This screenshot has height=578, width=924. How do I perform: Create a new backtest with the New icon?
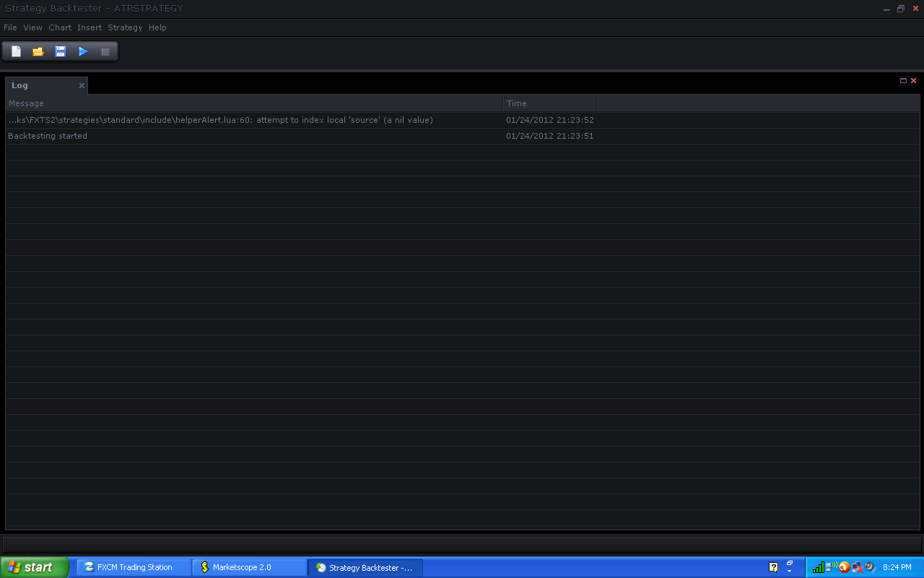pos(16,51)
